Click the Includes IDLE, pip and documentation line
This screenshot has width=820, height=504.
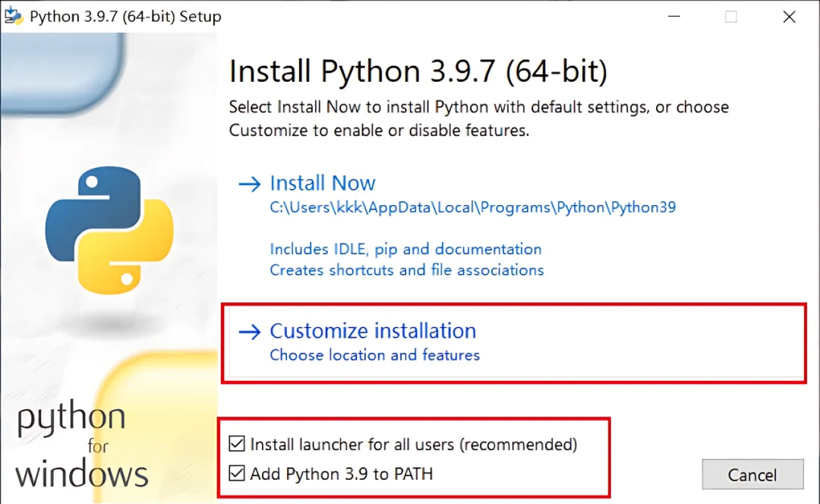(405, 249)
